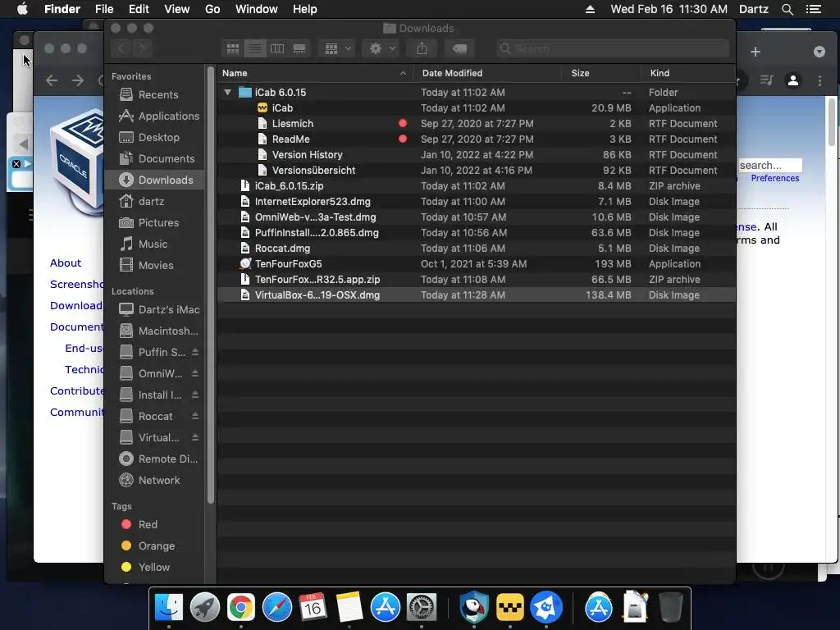Screen dimensions: 840x630
Task: Switch Finder to icon view
Action: click(x=232, y=48)
